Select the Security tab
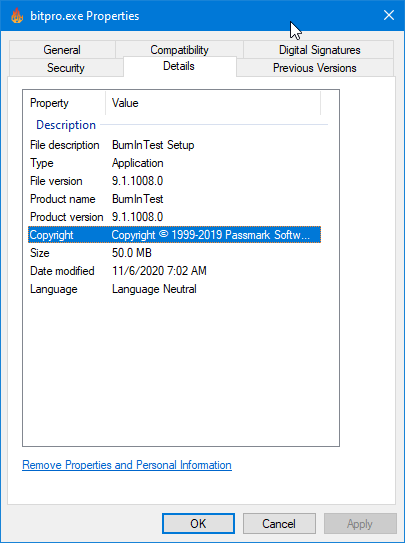The image size is (405, 543). (66, 68)
